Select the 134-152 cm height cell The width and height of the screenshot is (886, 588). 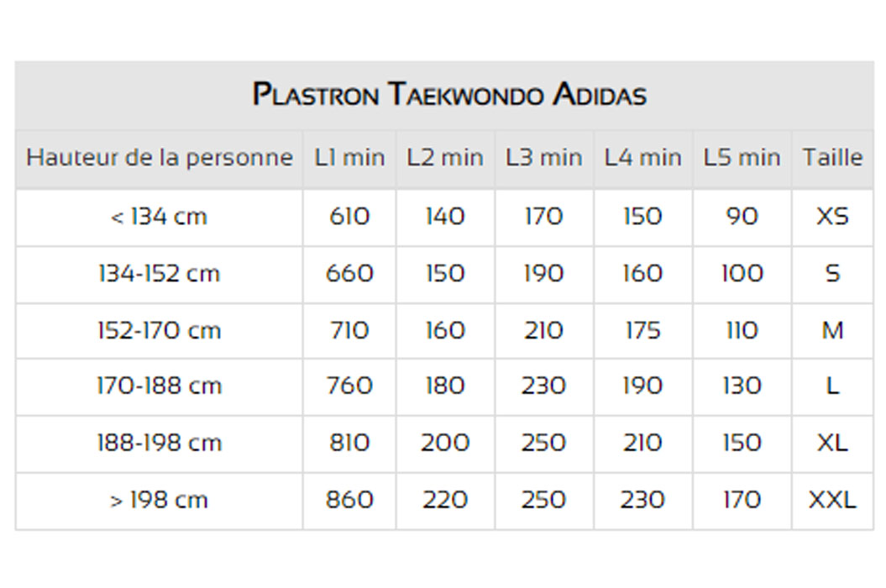tap(159, 274)
